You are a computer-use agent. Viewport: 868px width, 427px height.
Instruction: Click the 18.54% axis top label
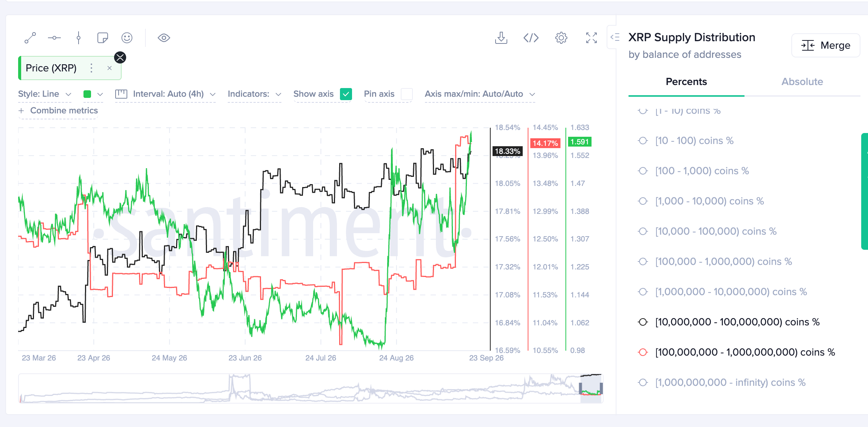click(507, 128)
